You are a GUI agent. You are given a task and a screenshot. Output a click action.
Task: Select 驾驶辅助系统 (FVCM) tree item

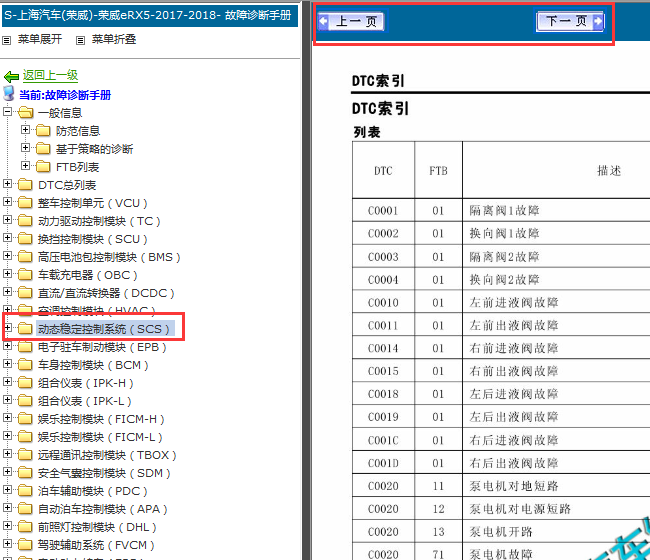coord(96,545)
